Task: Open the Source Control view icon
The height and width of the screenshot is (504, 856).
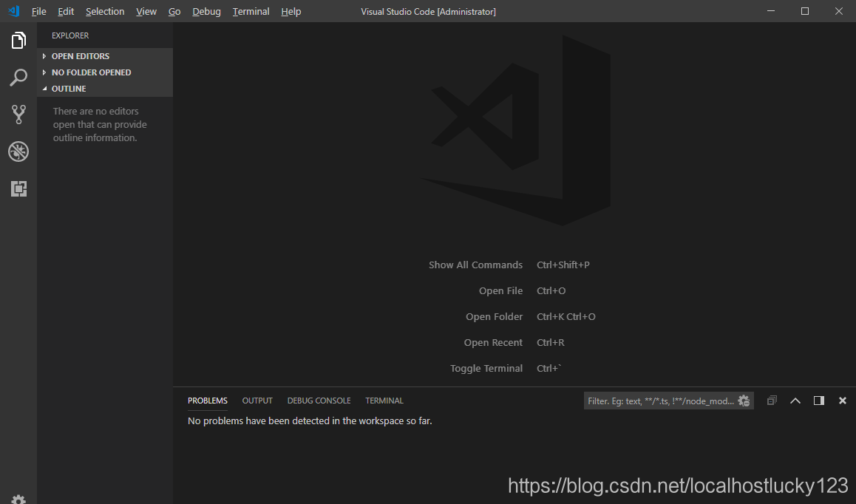Action: (x=18, y=114)
